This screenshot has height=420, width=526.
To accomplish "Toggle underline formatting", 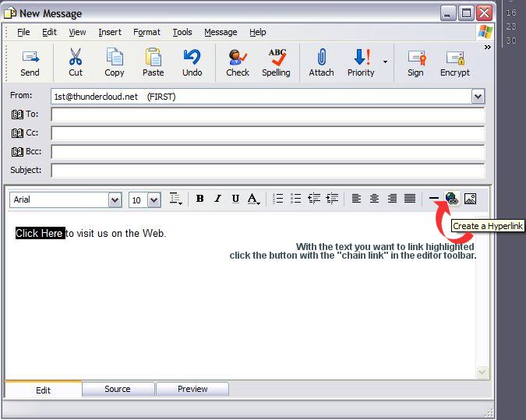I will [235, 199].
